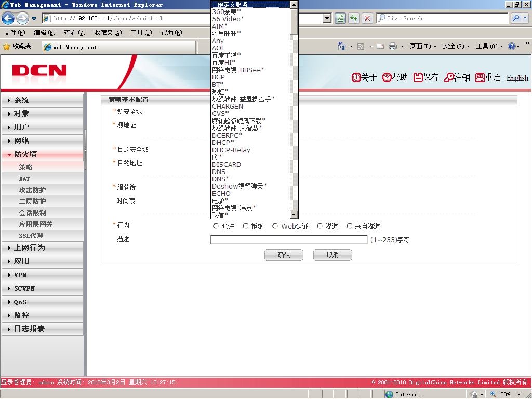Viewport: 532px width, 399px height.
Task: Open the address bar URL dropdown arrow
Action: 327,18
